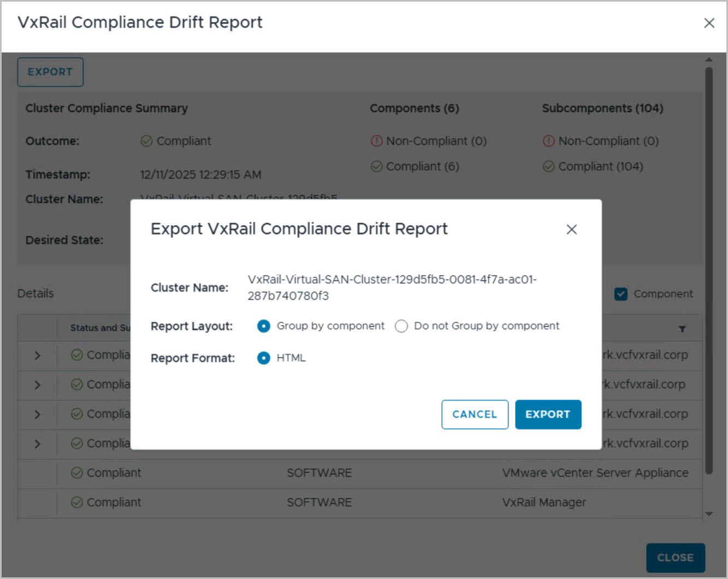
Task: Close the VxRail Compliance Drift Report window
Action: [x=709, y=23]
